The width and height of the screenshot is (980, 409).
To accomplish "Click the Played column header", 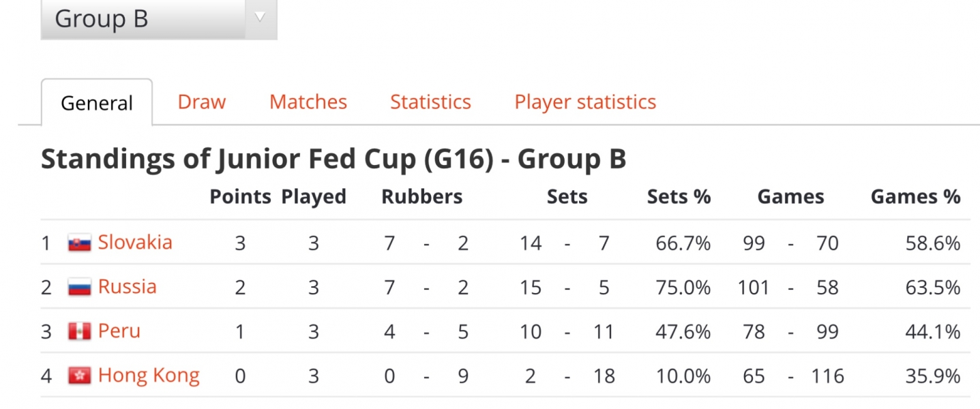I will 314,198.
